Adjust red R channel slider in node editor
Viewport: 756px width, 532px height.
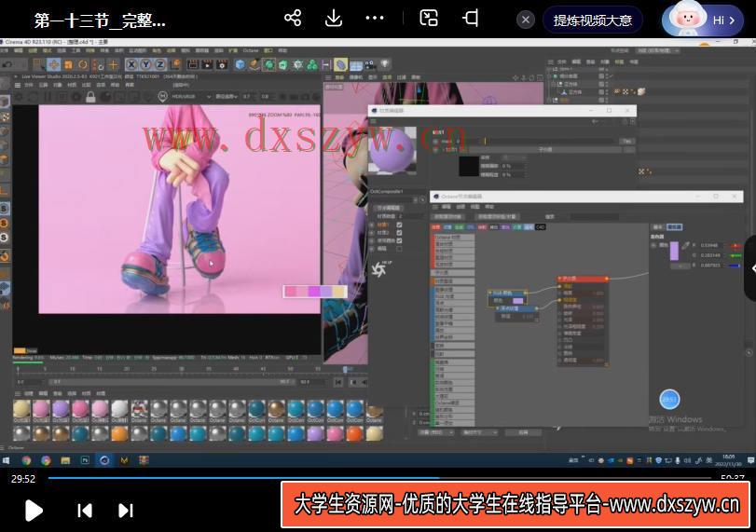pos(735,245)
